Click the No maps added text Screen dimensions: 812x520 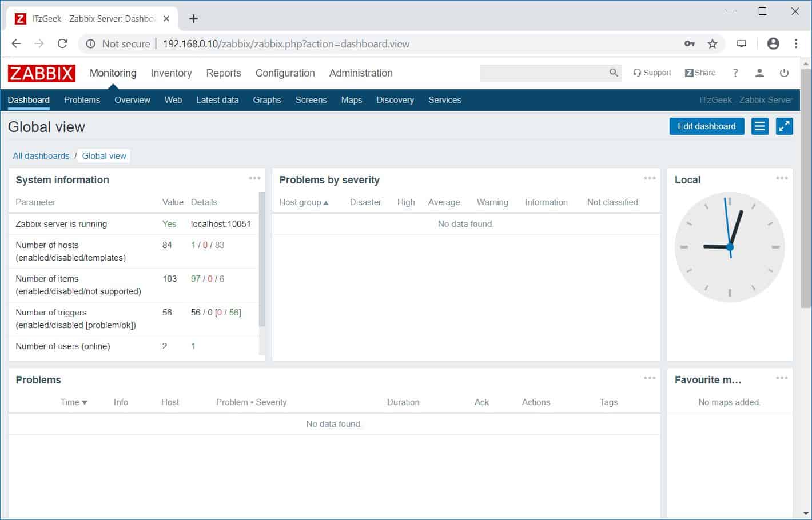click(x=729, y=402)
